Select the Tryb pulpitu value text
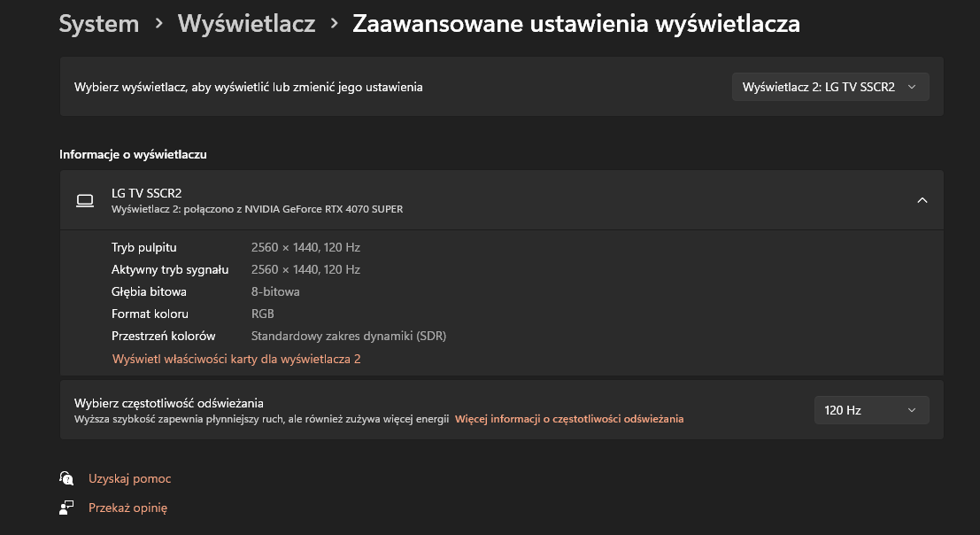The height and width of the screenshot is (535, 980). pos(305,247)
